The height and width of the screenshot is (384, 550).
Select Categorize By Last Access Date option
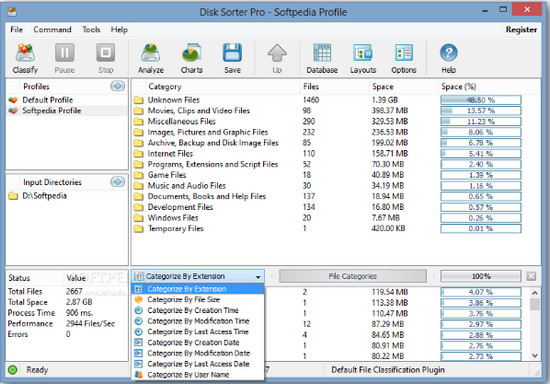(198, 364)
